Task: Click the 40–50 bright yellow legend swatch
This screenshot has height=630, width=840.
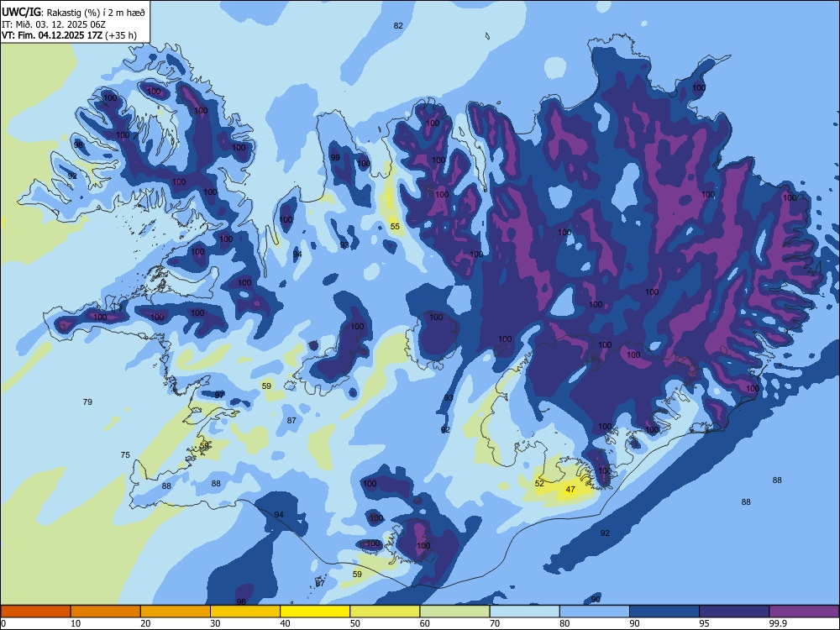Action: pyautogui.click(x=315, y=612)
